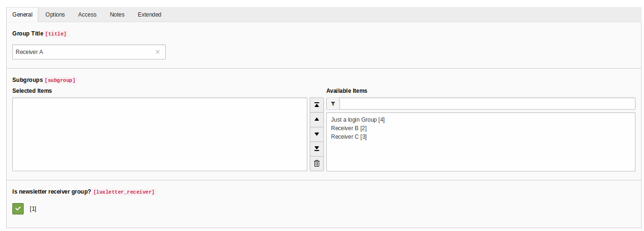Move selected item to top
The image size is (644, 231).
317,105
